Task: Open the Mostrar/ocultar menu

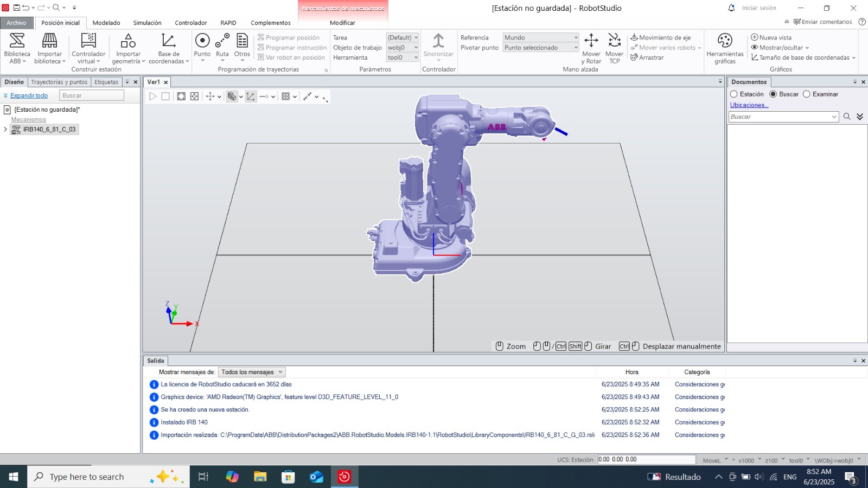Action: [x=780, y=48]
